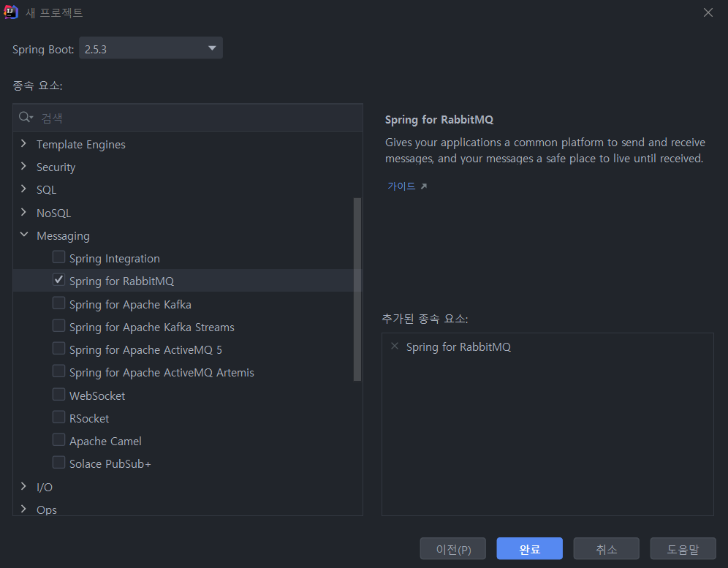Click the Spring Integration label text
The image size is (728, 568).
click(x=115, y=259)
